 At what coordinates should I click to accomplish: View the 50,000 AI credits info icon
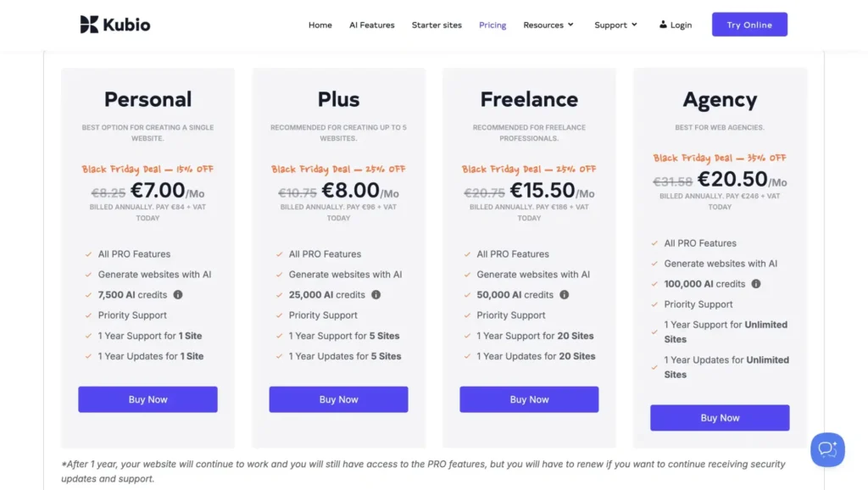(565, 294)
